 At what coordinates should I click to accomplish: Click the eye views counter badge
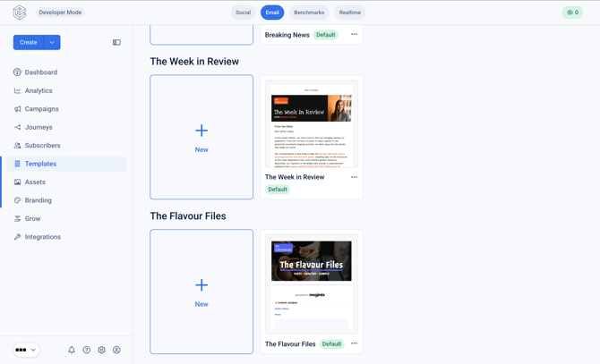point(572,13)
